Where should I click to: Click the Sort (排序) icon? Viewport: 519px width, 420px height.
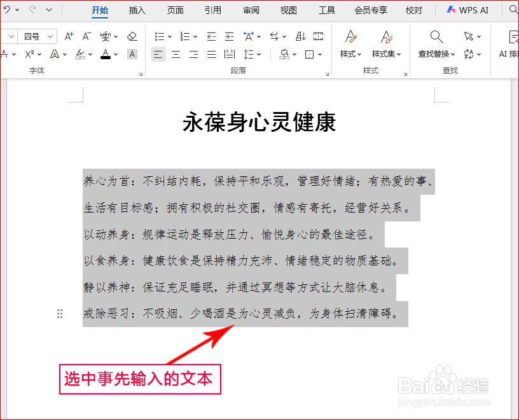(301, 36)
